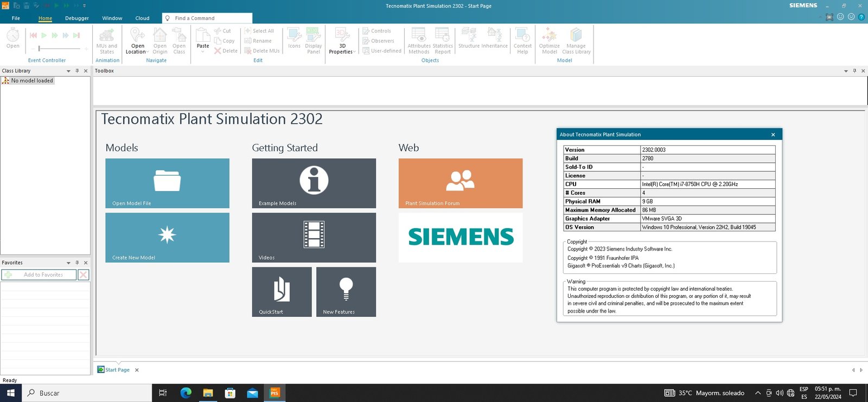868x402 pixels.
Task: Select the Start Page document tab
Action: (114, 370)
